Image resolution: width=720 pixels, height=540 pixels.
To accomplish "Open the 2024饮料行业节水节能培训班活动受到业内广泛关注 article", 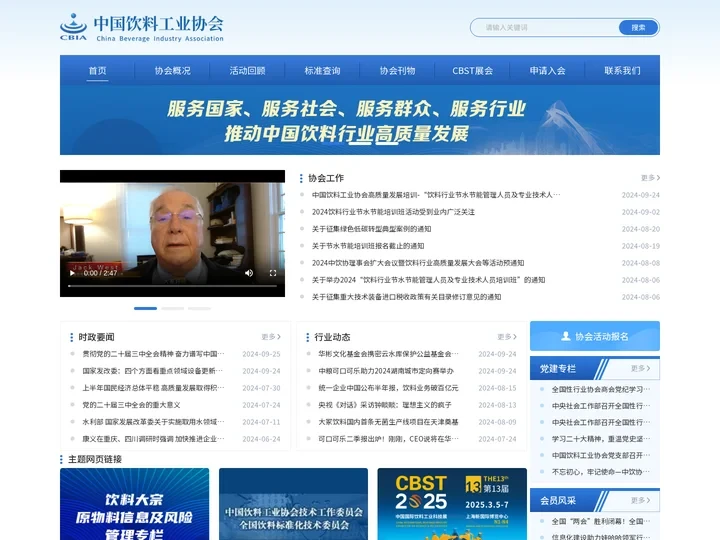I will pos(393,212).
